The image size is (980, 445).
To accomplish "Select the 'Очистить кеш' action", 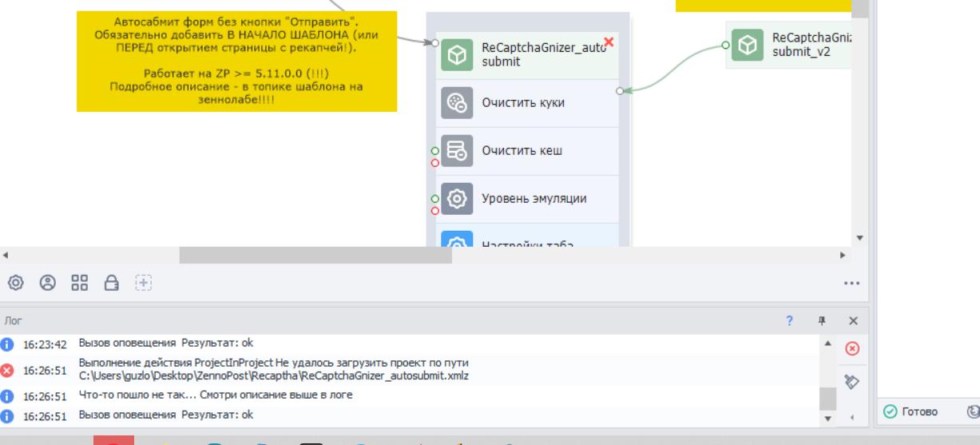I will (x=528, y=151).
